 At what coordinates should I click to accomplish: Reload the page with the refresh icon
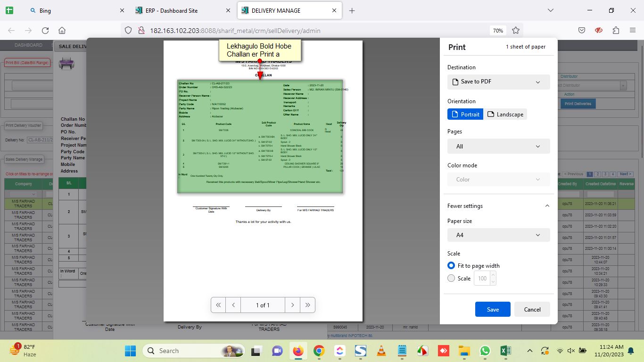click(x=45, y=31)
